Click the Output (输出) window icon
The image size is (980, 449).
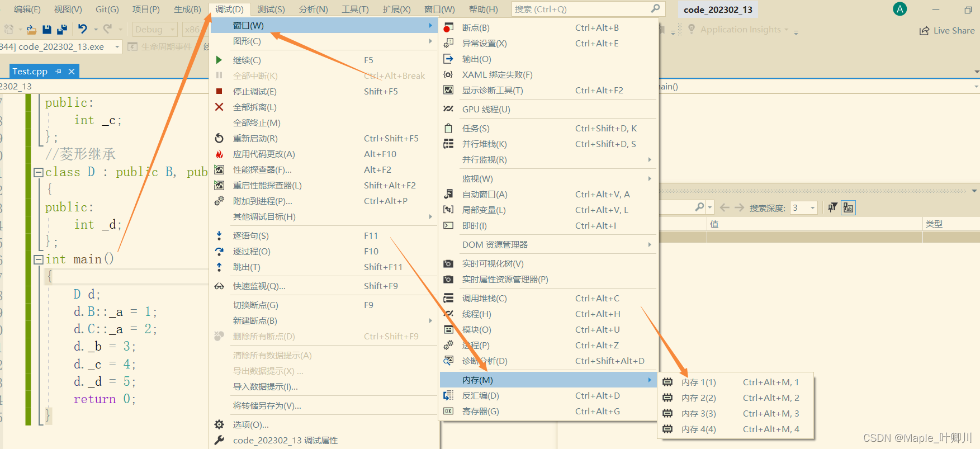click(x=448, y=59)
